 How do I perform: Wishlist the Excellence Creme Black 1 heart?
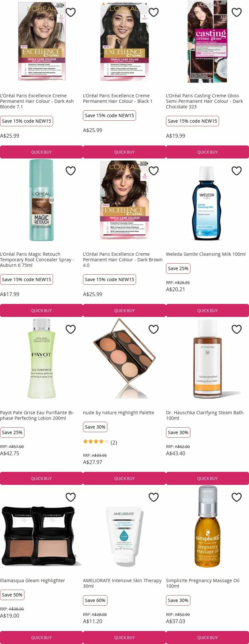(153, 12)
